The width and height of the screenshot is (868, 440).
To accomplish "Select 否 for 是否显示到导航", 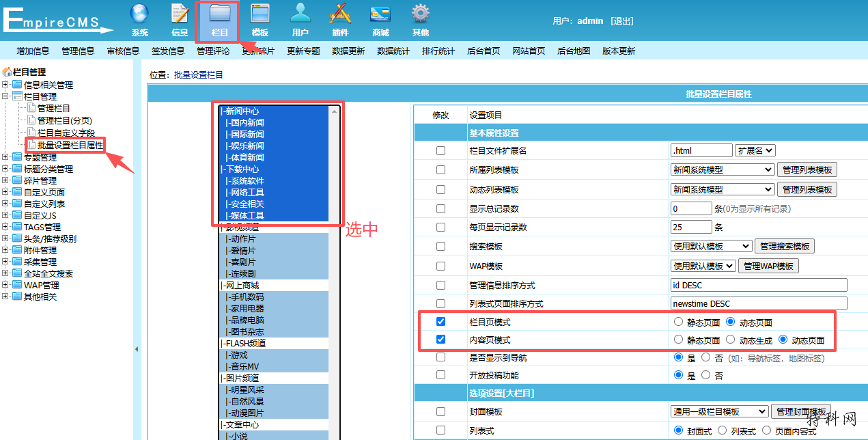I will (x=705, y=357).
